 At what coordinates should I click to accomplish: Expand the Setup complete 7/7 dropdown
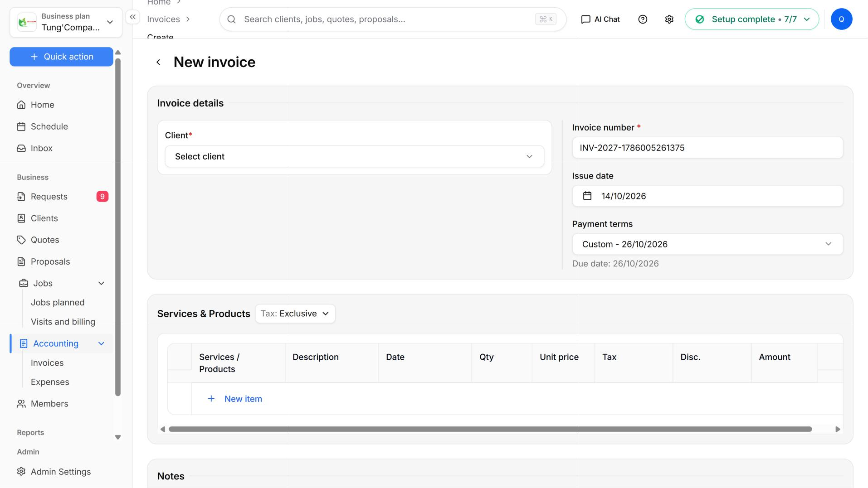[x=751, y=19]
